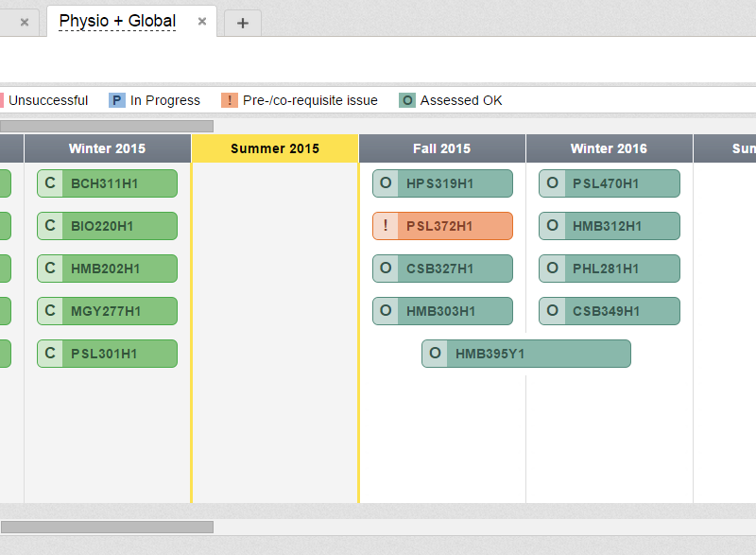
Task: Click the O status icon on HPS319H1
Action: coord(386,183)
